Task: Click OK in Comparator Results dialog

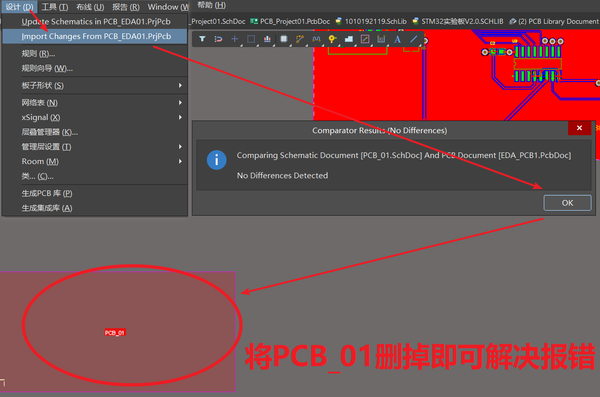Action: 567,203
